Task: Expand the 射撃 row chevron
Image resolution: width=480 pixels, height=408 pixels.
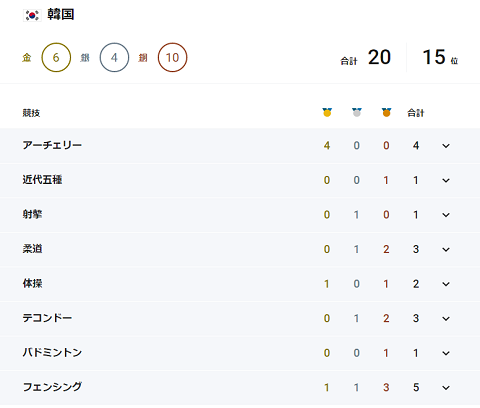Action: [x=446, y=215]
